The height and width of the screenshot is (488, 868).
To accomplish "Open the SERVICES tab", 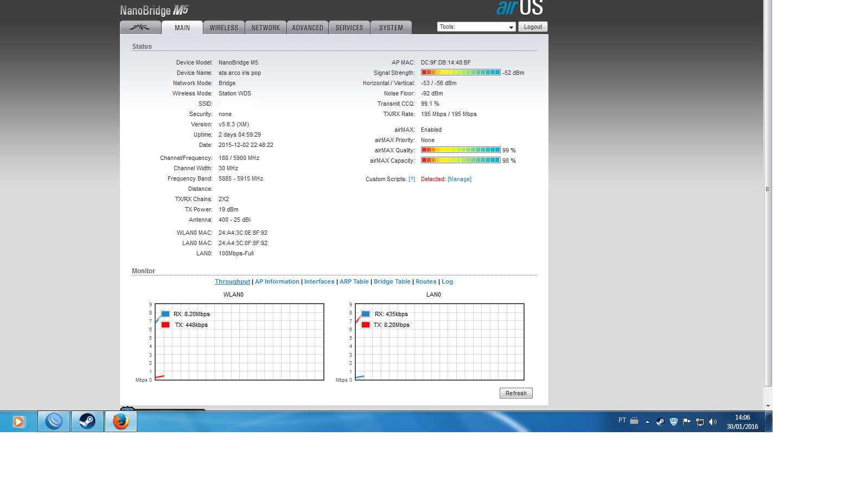I will [x=349, y=28].
